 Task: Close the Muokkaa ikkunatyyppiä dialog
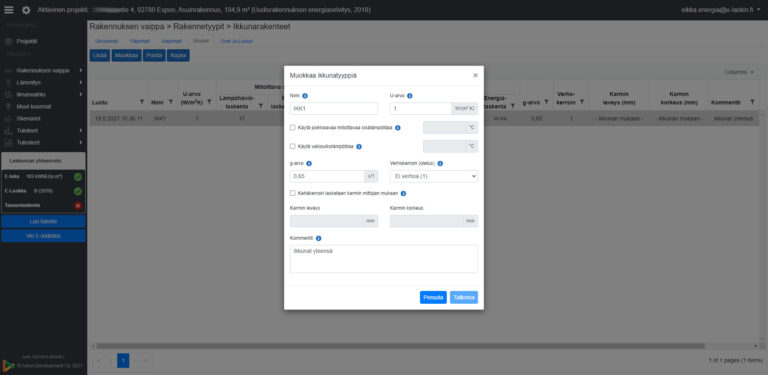click(475, 75)
